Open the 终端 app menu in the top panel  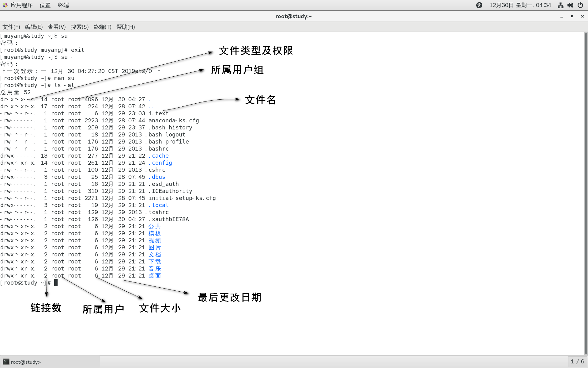(x=63, y=5)
